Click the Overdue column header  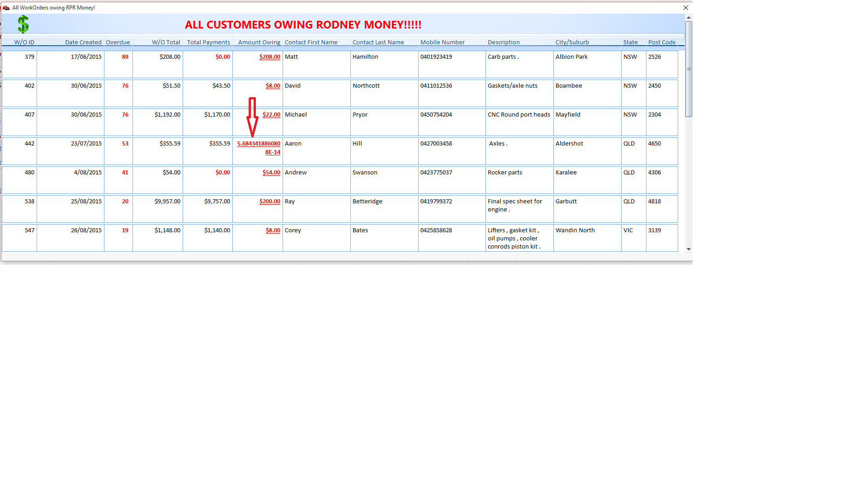pyautogui.click(x=118, y=42)
